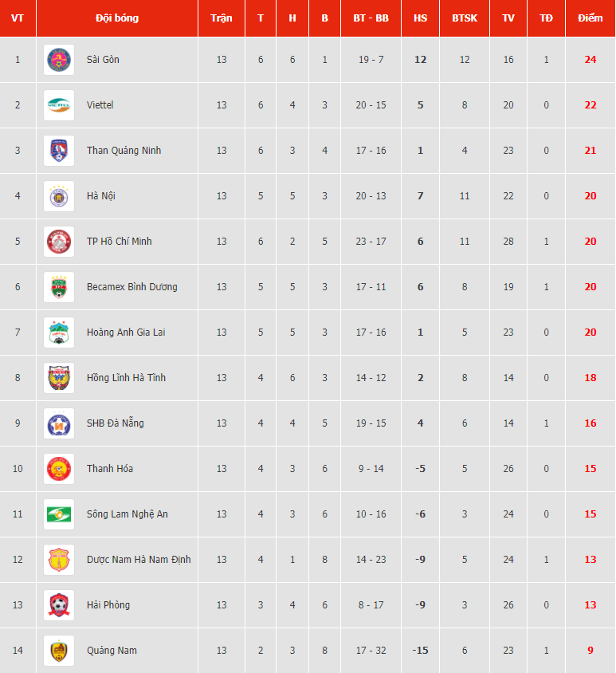Open Dược Nam Hà Nam Định team link
This screenshot has height=673, width=616.
click(x=139, y=560)
